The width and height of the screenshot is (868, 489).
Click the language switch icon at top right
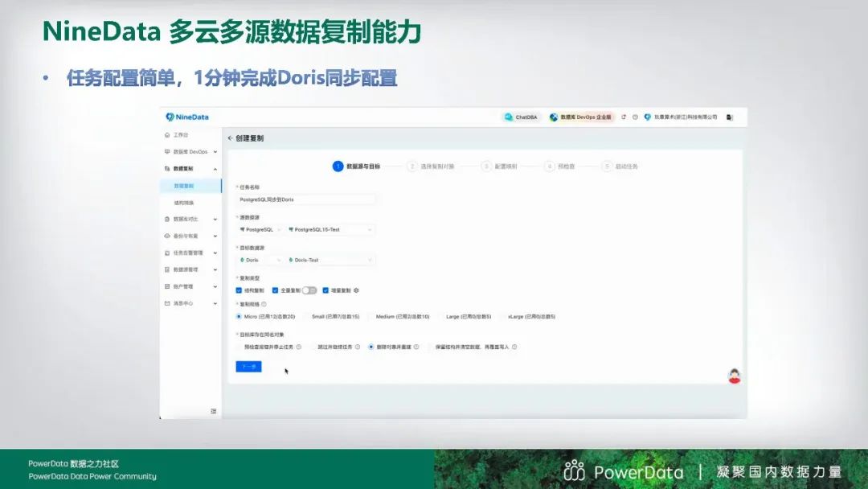tap(730, 117)
